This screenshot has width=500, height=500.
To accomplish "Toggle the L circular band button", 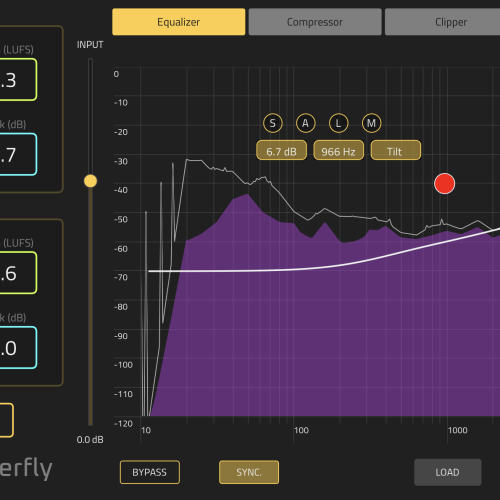I will (338, 123).
